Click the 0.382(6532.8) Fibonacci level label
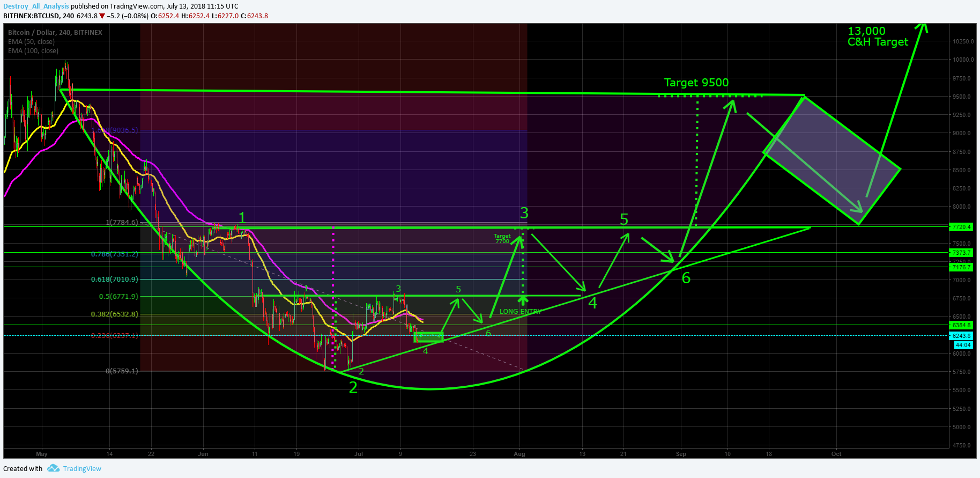Screen dimensions: 980x478 [114, 314]
